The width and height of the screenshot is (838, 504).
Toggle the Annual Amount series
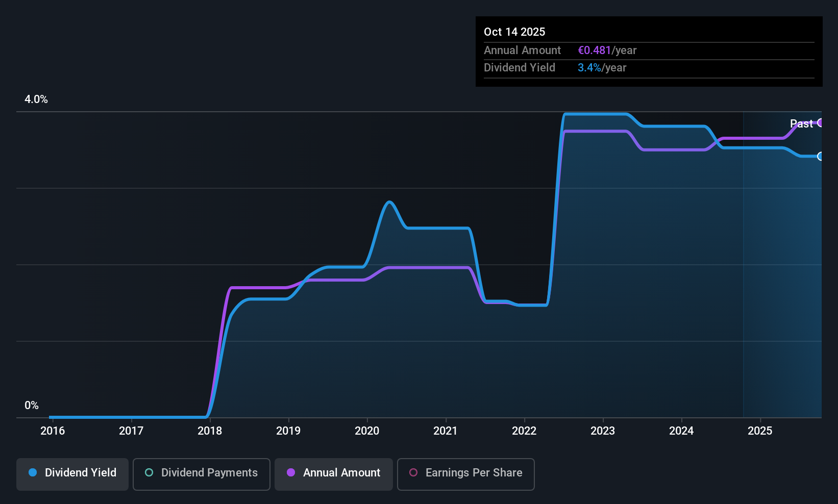click(x=333, y=473)
